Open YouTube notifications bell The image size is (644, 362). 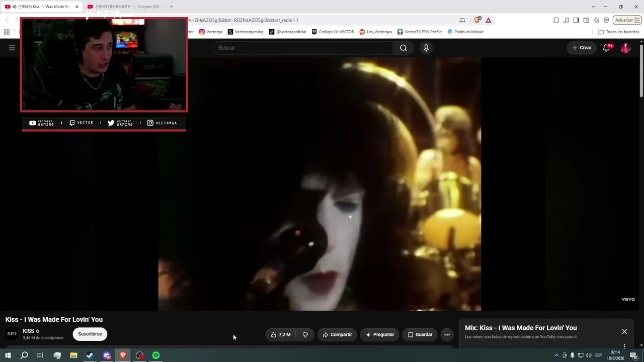pos(607,48)
